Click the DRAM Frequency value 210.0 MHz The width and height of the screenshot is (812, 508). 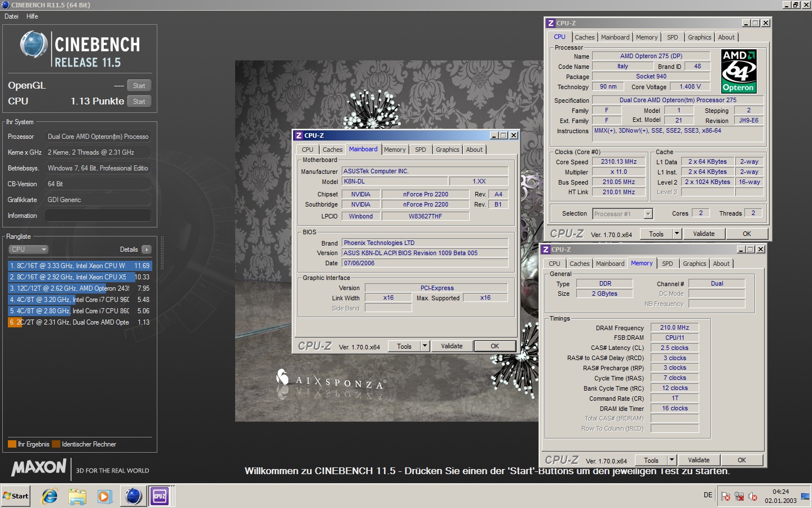pyautogui.click(x=674, y=328)
